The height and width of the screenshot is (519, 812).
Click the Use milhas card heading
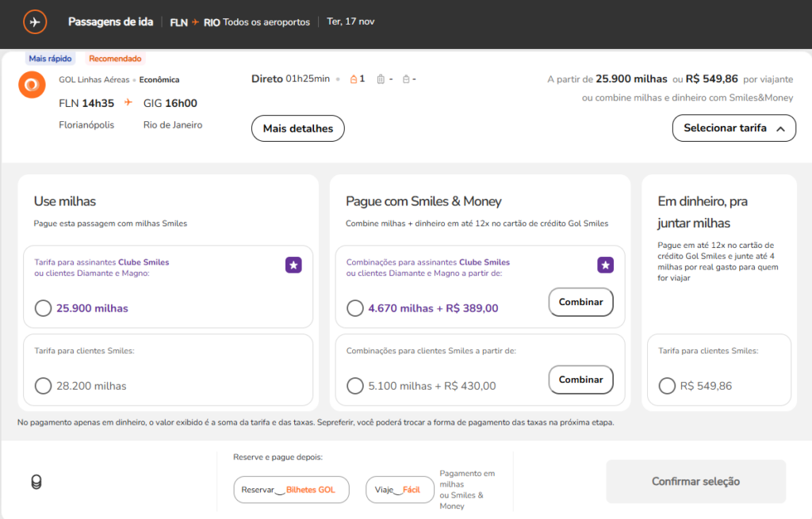(65, 201)
